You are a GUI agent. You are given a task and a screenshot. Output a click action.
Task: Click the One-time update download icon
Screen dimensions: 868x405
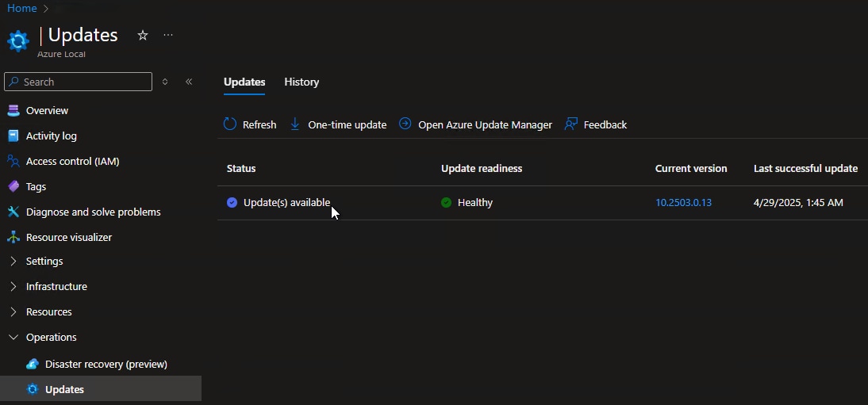(295, 124)
